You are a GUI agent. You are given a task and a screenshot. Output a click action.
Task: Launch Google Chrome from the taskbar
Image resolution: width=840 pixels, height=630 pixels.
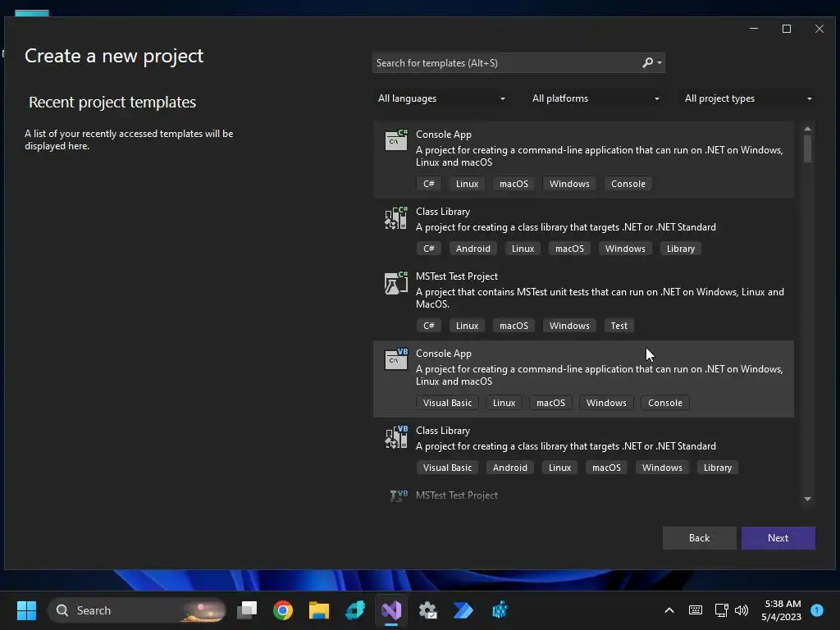[283, 610]
